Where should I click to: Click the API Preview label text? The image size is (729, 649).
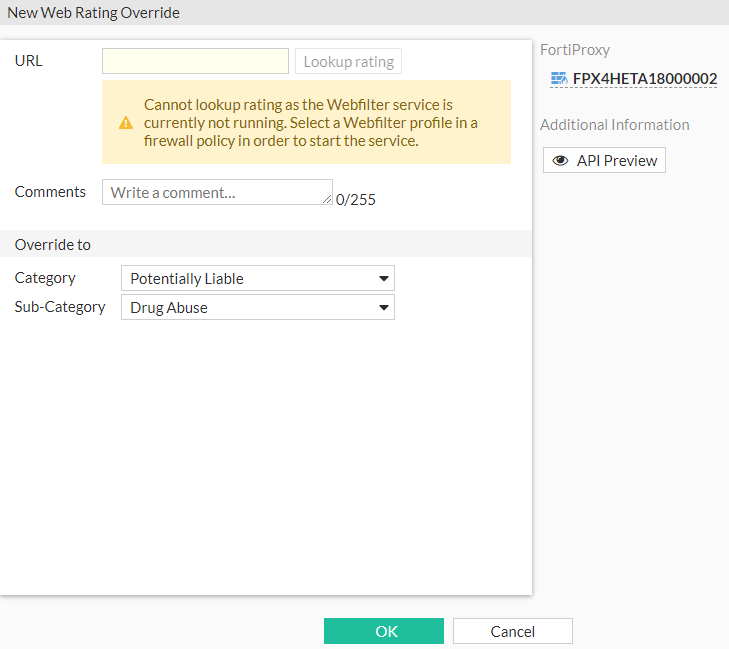[617, 160]
